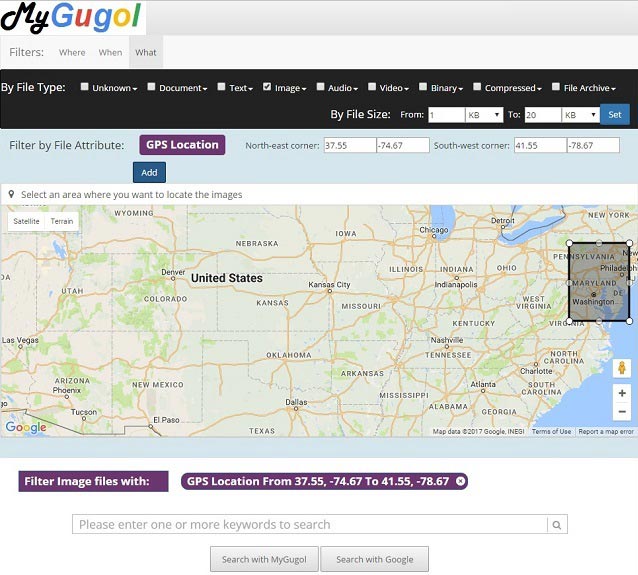The width and height of the screenshot is (638, 575).
Task: Expand the Binary dropdown
Action: (x=447, y=88)
